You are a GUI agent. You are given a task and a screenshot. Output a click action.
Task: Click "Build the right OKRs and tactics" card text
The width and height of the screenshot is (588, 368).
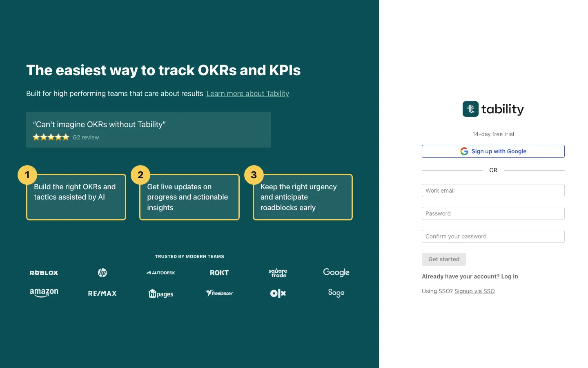[x=75, y=192]
